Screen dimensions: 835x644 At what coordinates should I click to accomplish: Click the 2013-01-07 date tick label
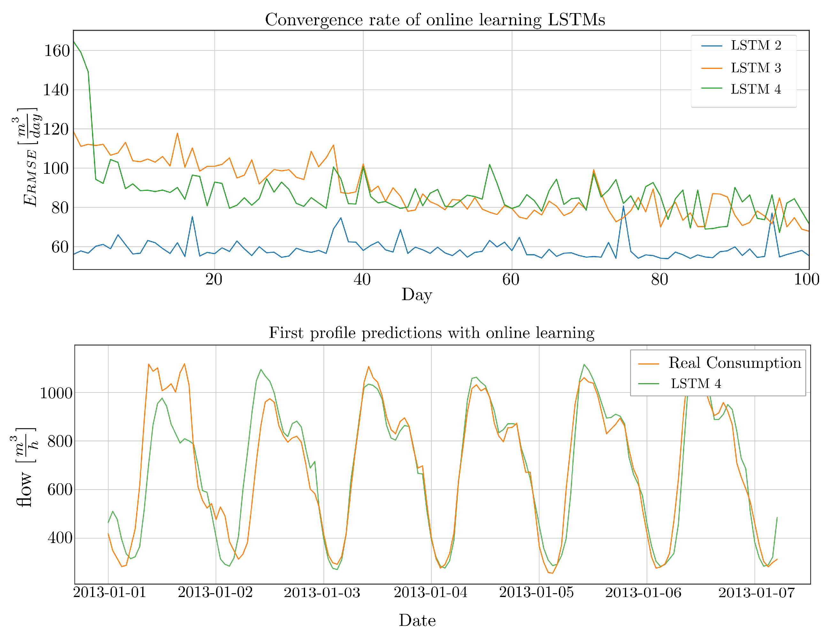click(756, 593)
